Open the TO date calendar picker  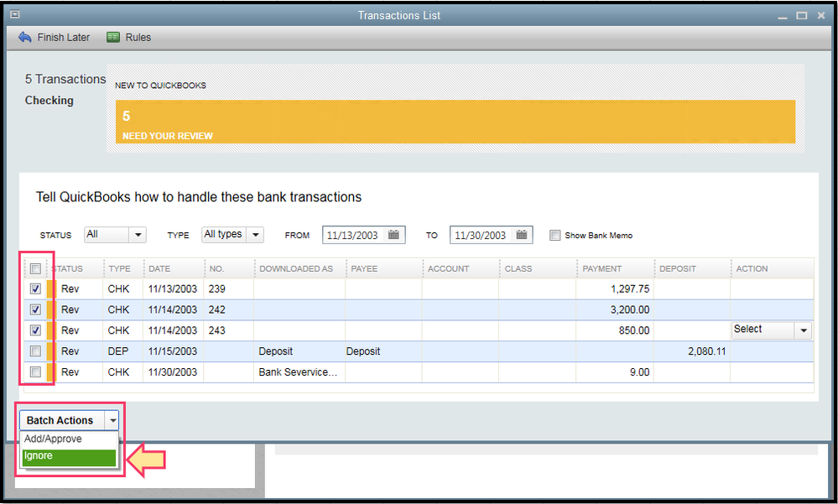(522, 235)
